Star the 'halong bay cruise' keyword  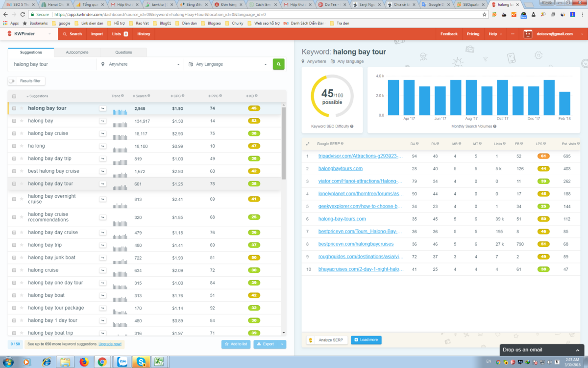[22, 133]
